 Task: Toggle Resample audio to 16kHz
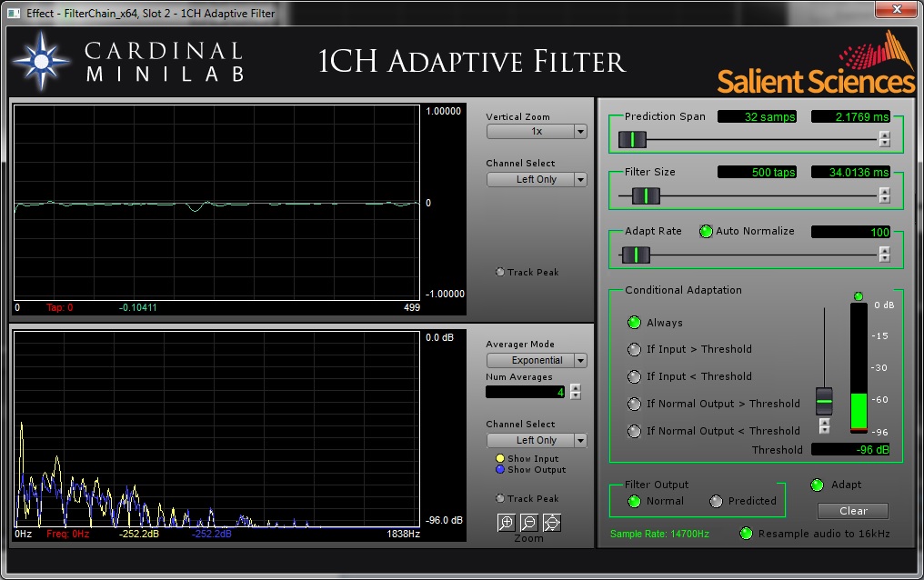[746, 534]
